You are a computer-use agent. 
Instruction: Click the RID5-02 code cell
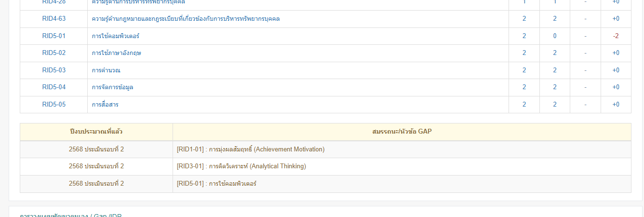[54, 53]
